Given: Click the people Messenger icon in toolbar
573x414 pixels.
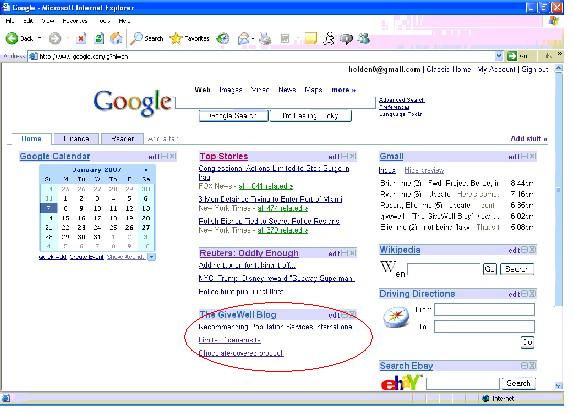Looking at the screenshot, I should [x=364, y=38].
